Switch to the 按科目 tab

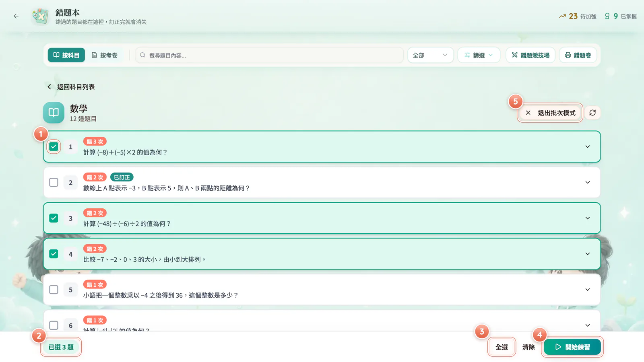click(x=66, y=55)
